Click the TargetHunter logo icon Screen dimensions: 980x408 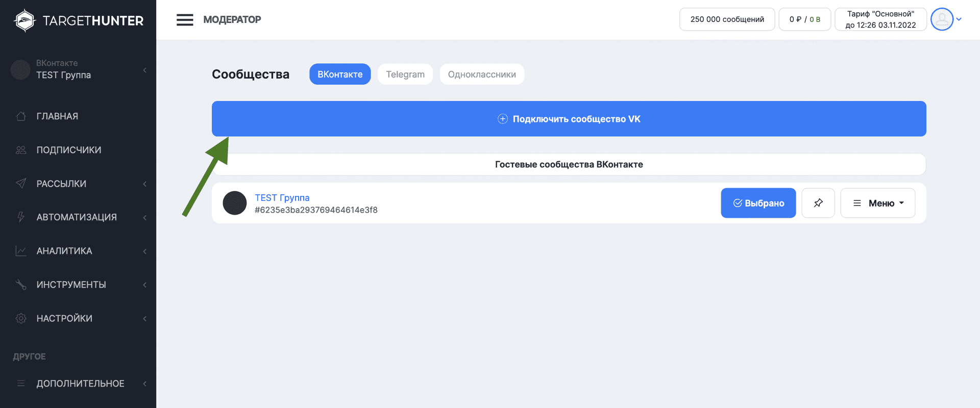[24, 21]
